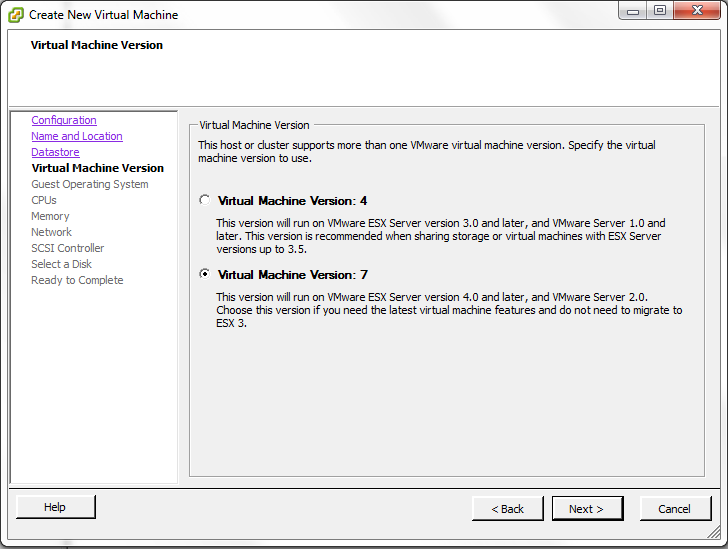Proceed with the Next > button
The width and height of the screenshot is (728, 549).
pos(587,509)
